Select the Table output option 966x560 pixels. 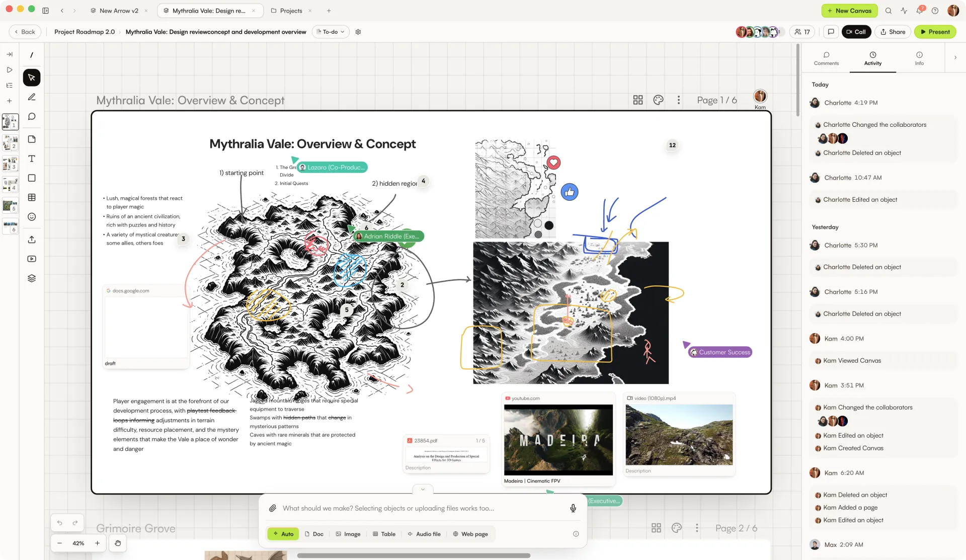click(x=384, y=534)
